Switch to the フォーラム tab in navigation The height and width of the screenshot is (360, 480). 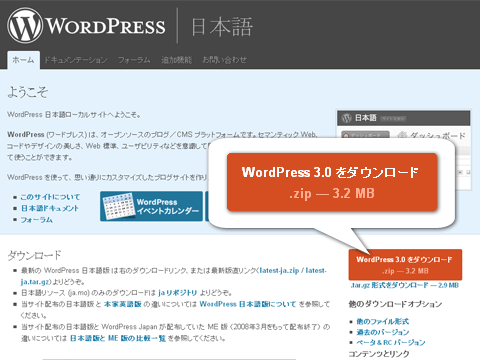click(x=134, y=60)
